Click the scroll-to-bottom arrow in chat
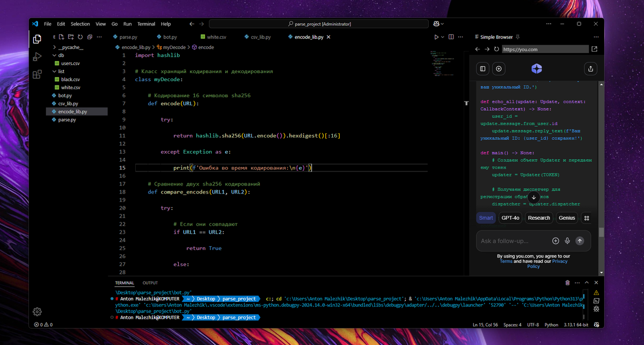 pyautogui.click(x=534, y=197)
